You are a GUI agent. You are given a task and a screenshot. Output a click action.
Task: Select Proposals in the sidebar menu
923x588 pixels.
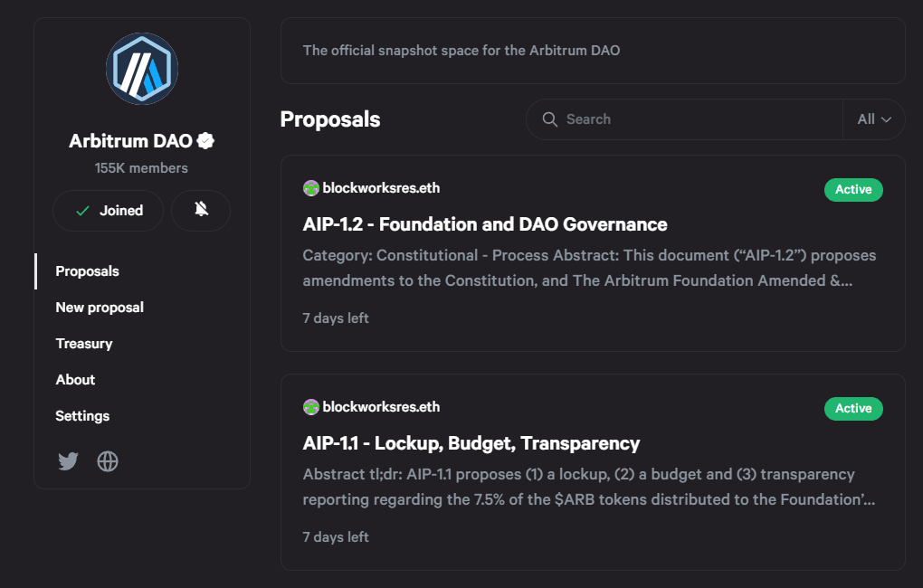click(x=87, y=271)
